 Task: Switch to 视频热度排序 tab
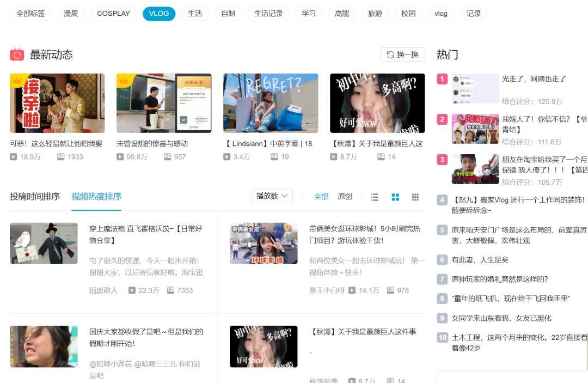click(x=96, y=197)
